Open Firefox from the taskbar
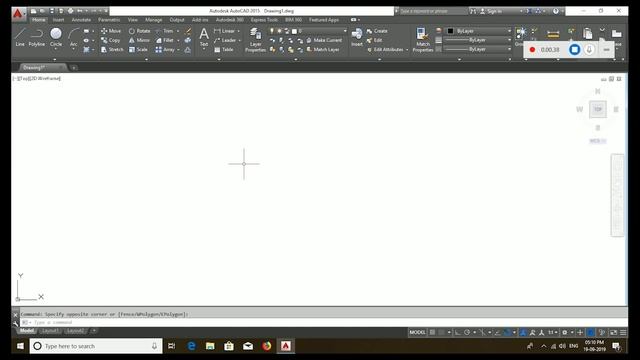The width and height of the screenshot is (640, 360). pos(267,346)
